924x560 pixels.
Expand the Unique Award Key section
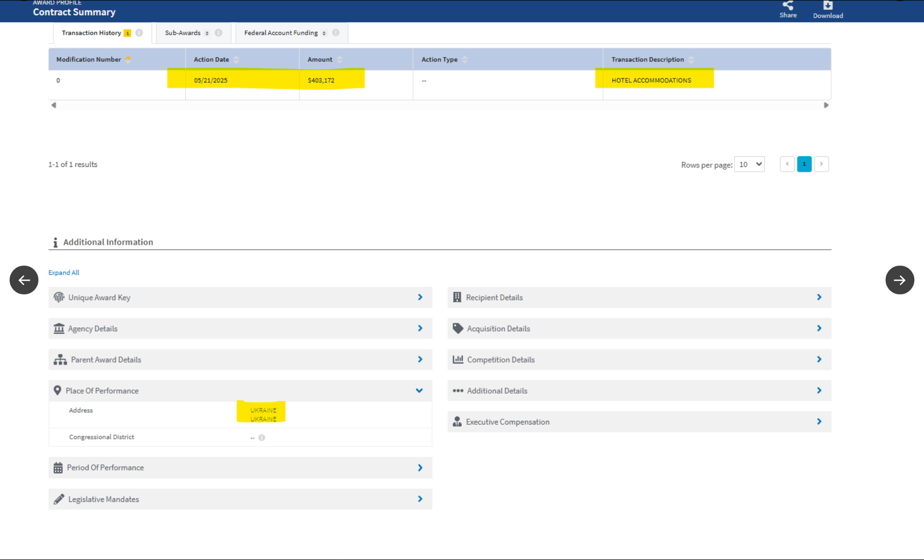click(x=240, y=298)
